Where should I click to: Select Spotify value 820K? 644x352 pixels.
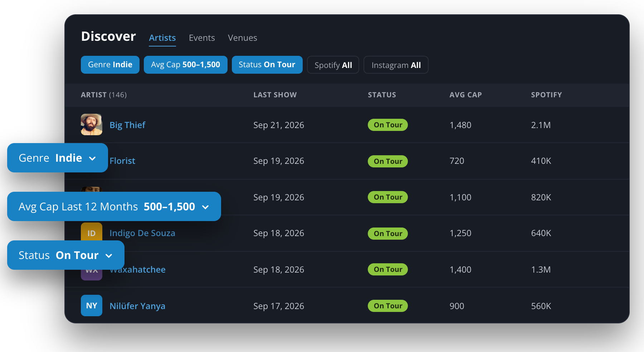(x=541, y=197)
